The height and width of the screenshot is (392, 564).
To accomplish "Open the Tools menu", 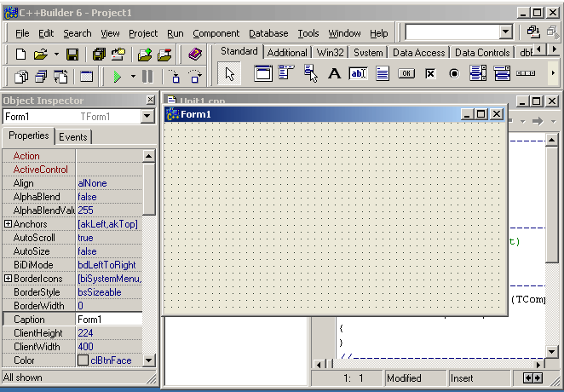I will 308,33.
